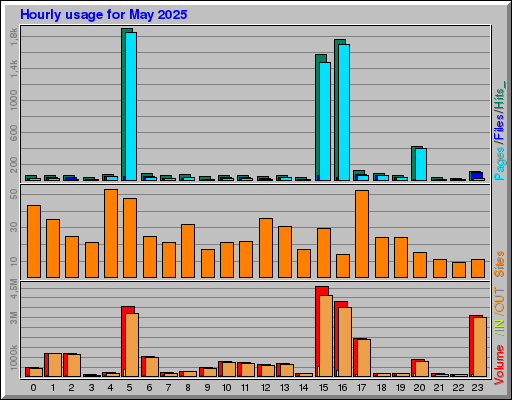512x400 pixels.
Task: Select the tan OUT volume bar for hour 5
Action: point(132,345)
